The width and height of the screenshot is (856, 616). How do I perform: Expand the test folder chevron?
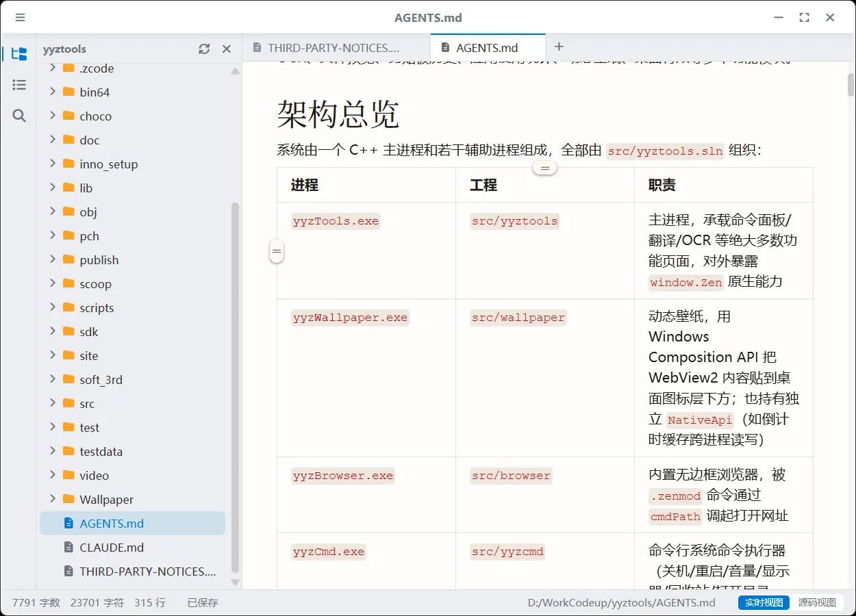tap(53, 427)
